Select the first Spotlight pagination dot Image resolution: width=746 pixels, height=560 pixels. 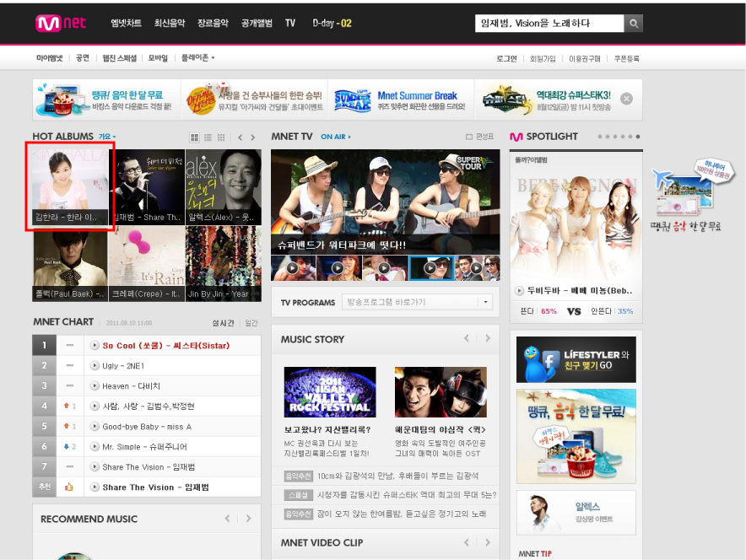coord(600,137)
